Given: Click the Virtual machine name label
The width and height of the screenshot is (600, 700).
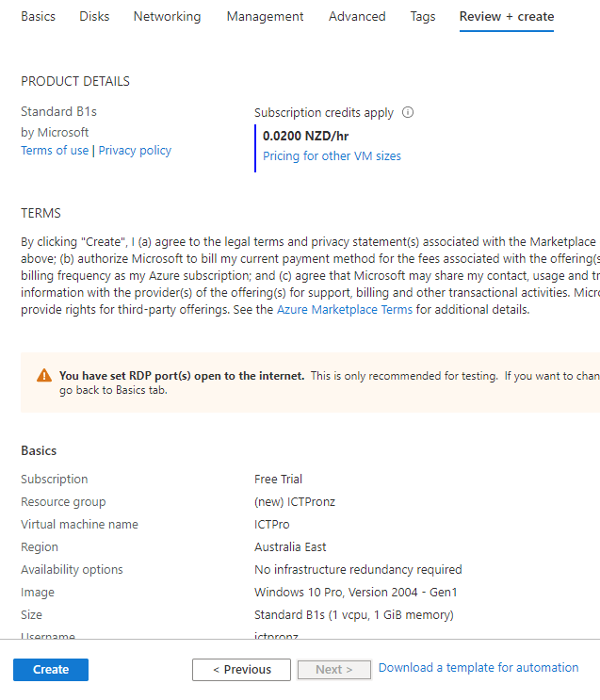Looking at the screenshot, I should pos(79,524).
